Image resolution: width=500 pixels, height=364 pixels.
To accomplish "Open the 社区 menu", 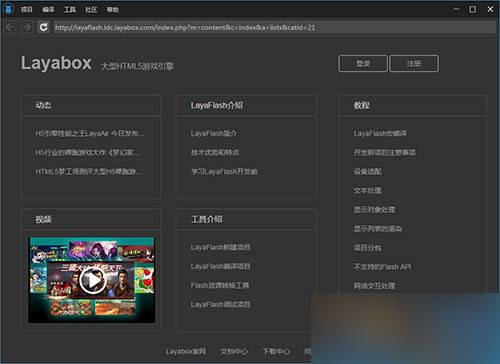I will 91,10.
